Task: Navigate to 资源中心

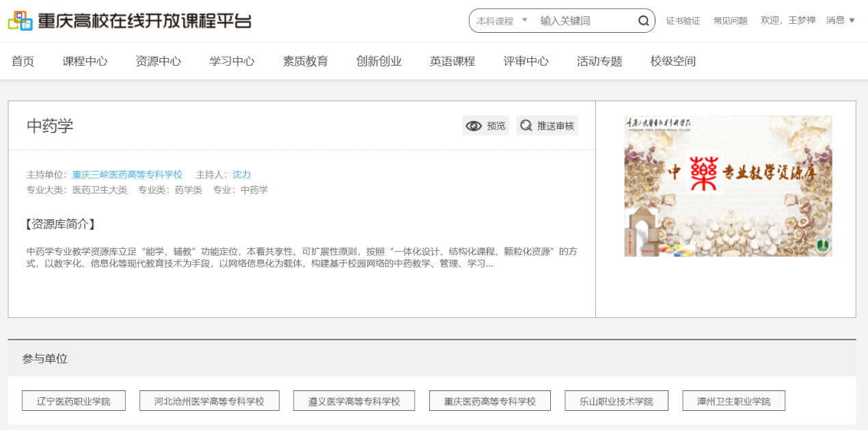Action: 158,62
